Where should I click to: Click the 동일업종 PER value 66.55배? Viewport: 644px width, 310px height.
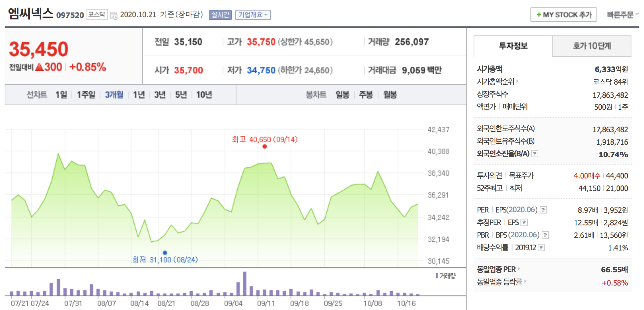614,270
